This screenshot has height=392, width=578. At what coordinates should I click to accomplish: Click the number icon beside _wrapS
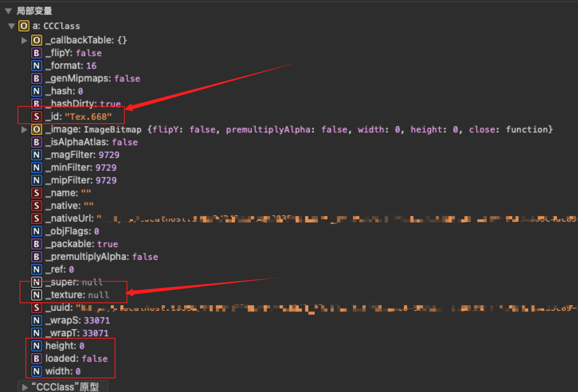coord(37,320)
